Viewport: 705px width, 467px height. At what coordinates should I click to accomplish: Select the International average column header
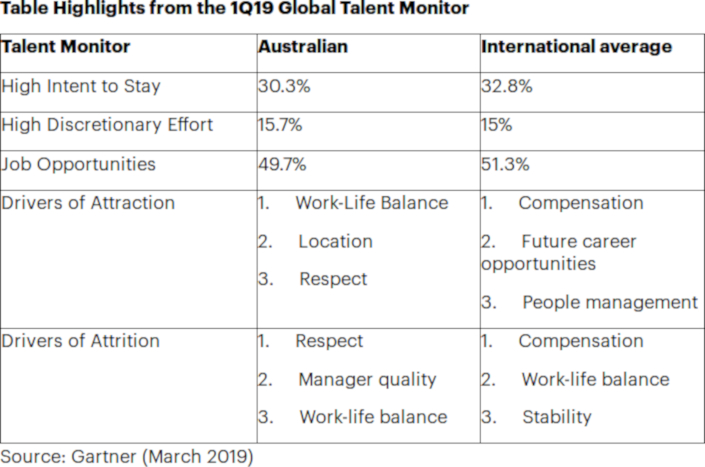576,47
